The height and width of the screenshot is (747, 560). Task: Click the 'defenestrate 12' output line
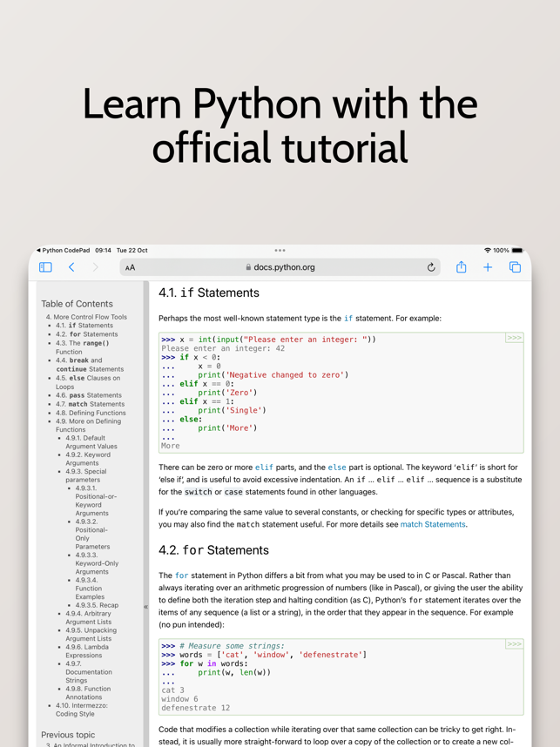pyautogui.click(x=195, y=708)
